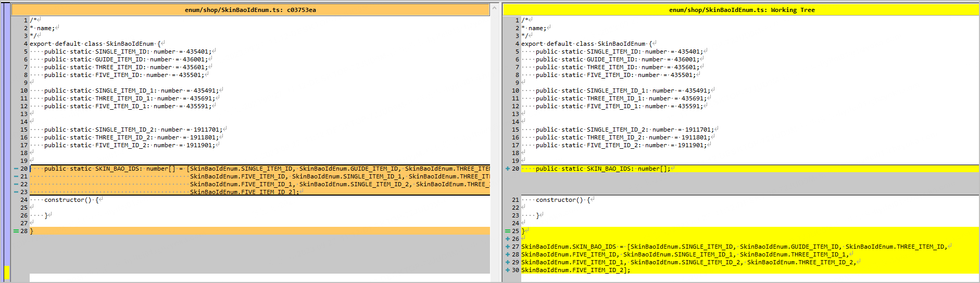The height and width of the screenshot is (283, 980).
Task: Click the green equals marker at left line 28
Action: pyautogui.click(x=16, y=231)
